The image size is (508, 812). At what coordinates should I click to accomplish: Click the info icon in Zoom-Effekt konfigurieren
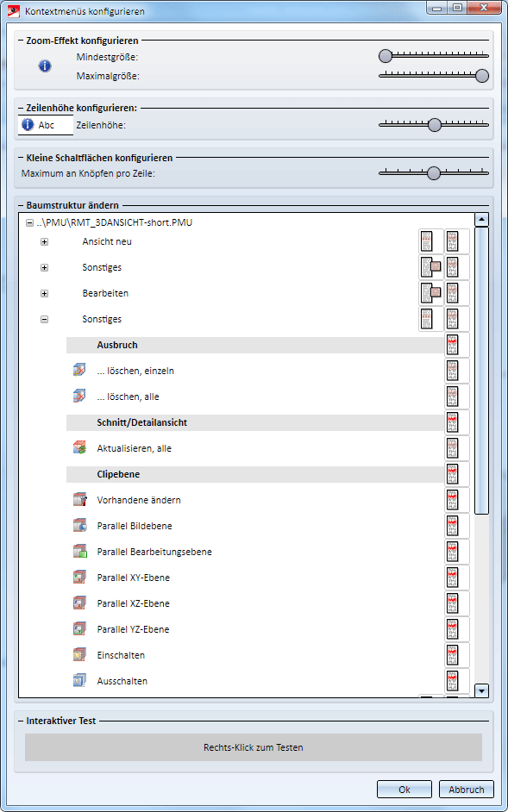(x=45, y=66)
